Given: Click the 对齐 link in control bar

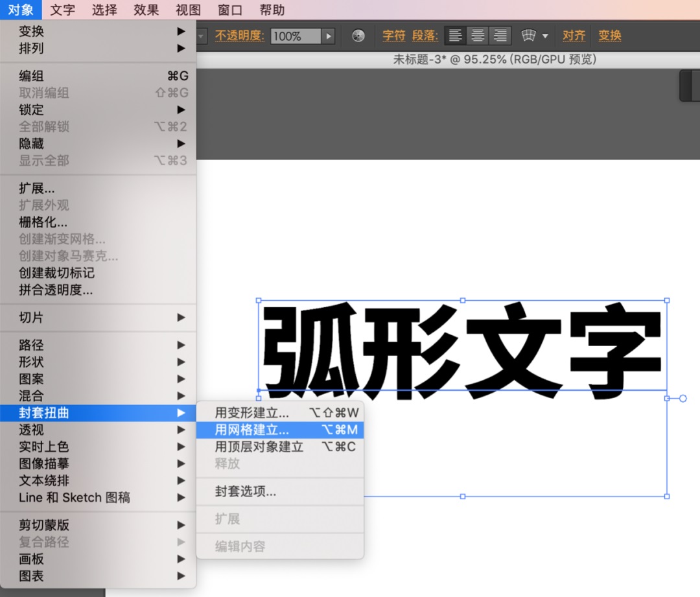Looking at the screenshot, I should pos(574,35).
